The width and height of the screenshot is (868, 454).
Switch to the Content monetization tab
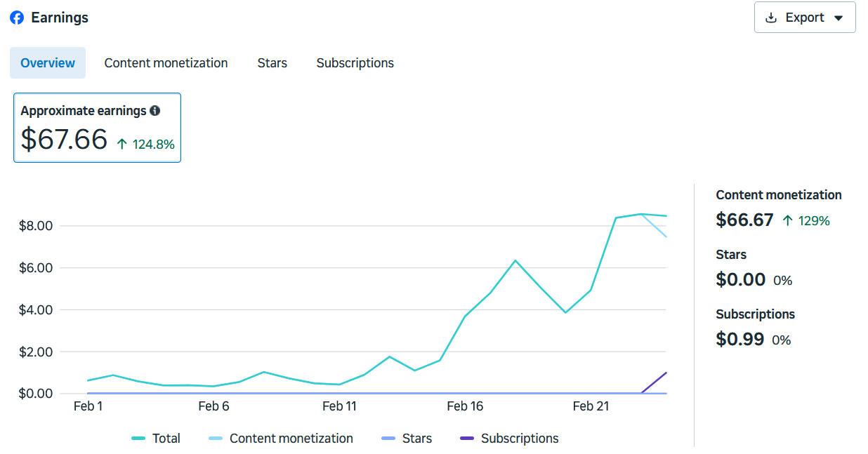click(x=166, y=63)
